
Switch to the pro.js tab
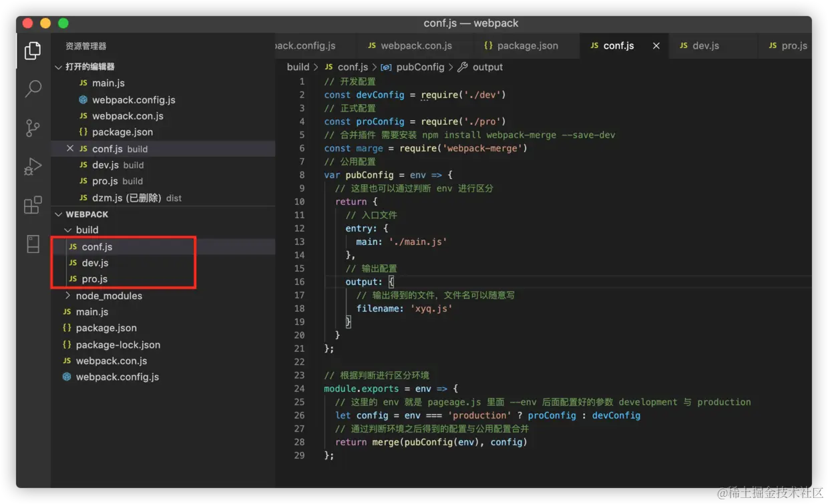coord(787,46)
